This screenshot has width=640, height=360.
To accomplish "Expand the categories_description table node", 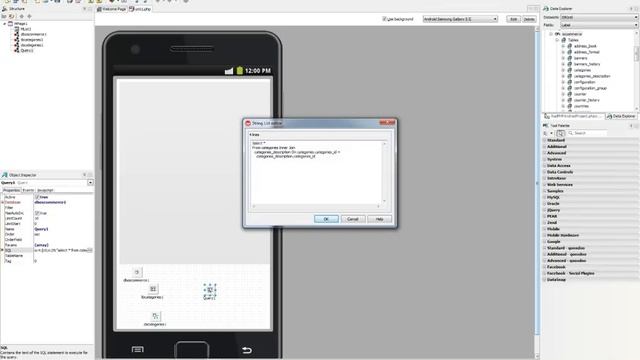I will [x=563, y=76].
